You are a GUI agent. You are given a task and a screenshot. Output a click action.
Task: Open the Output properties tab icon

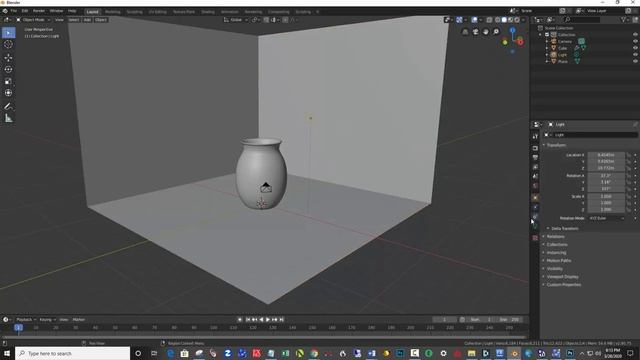tap(535, 158)
